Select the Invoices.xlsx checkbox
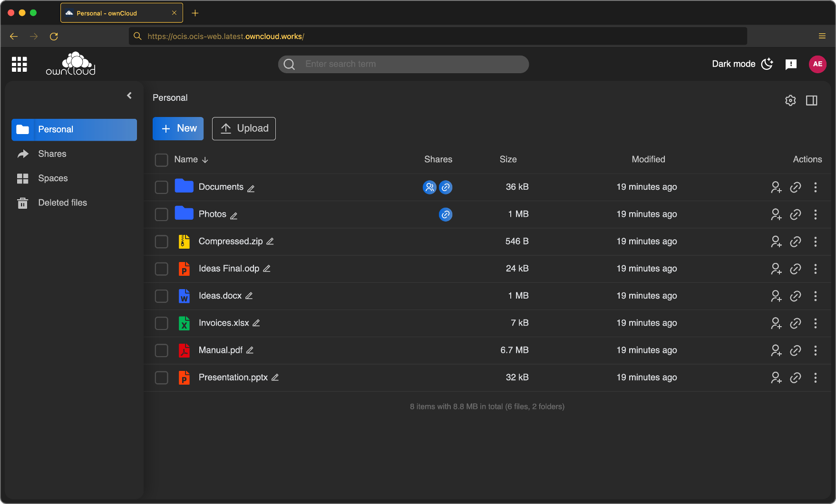 (162, 323)
